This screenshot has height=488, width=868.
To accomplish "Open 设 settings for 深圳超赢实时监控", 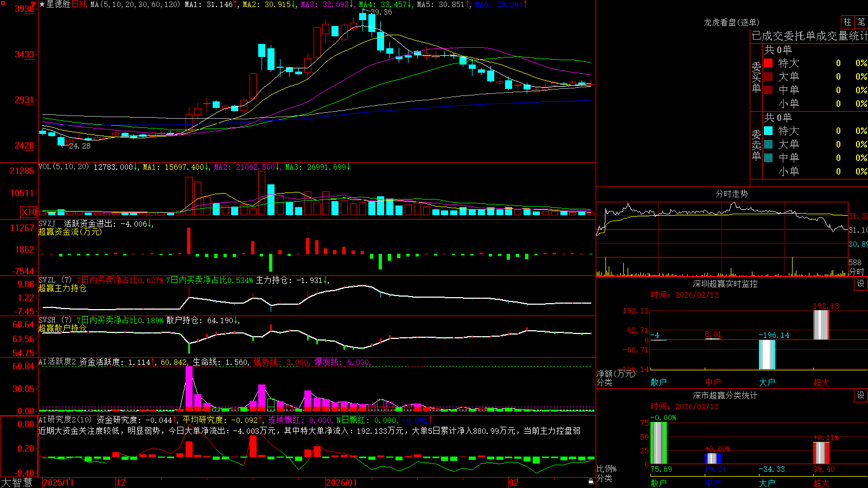I will point(861,284).
